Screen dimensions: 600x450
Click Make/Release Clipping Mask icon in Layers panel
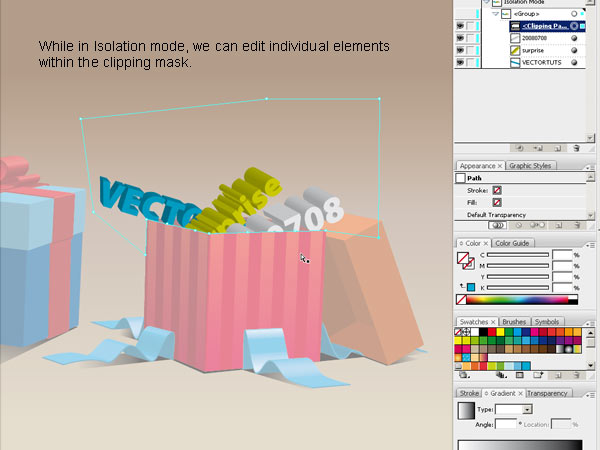click(x=520, y=148)
